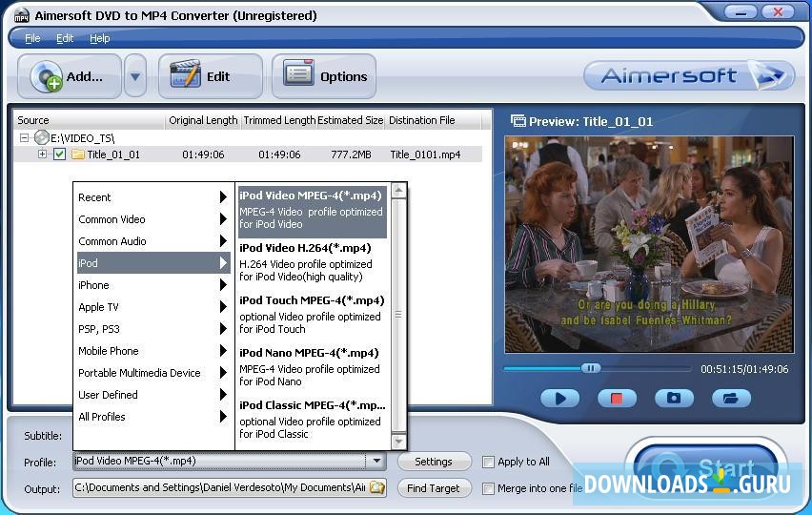Open the dropdown arrow beside Add
This screenshot has width=812, height=515.
[x=135, y=76]
